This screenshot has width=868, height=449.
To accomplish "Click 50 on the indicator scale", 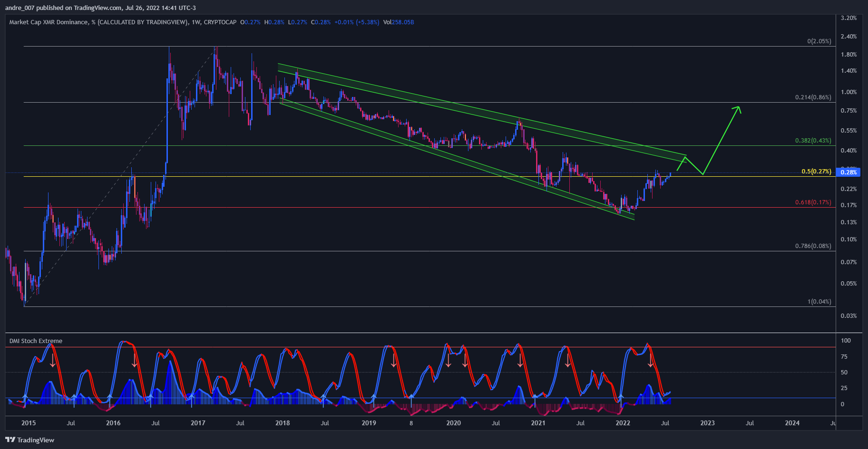I will coord(844,372).
